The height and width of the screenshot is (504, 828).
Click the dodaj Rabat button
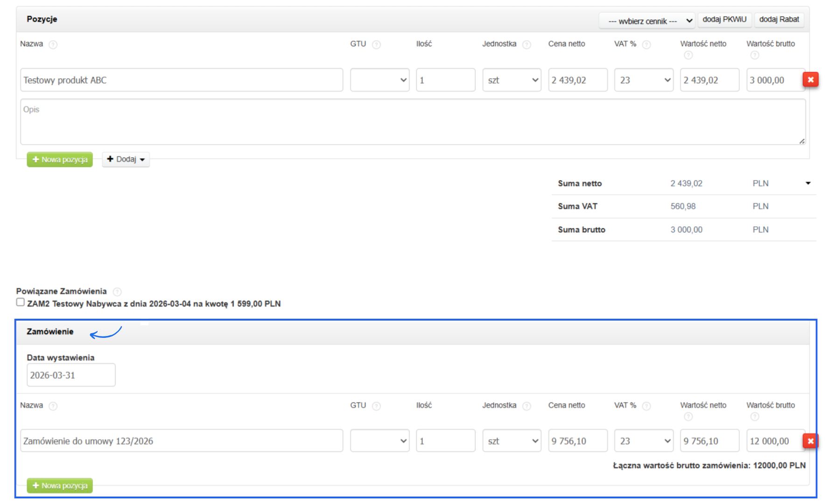tap(779, 20)
